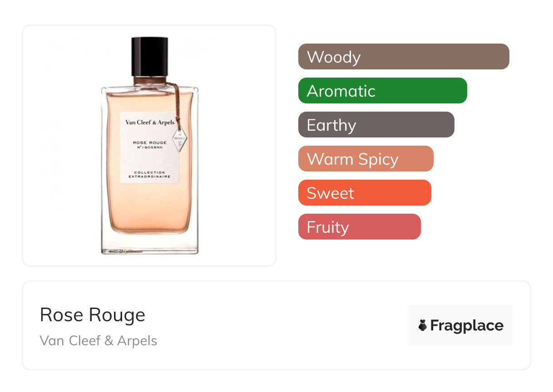Choose the Earthy accord bar

[x=376, y=125]
